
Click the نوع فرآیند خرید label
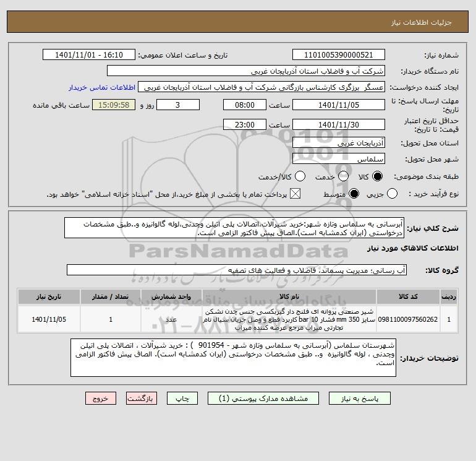[433, 194]
